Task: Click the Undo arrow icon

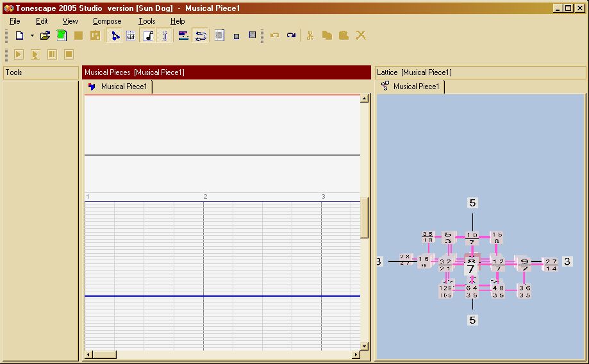Action: pyautogui.click(x=274, y=36)
